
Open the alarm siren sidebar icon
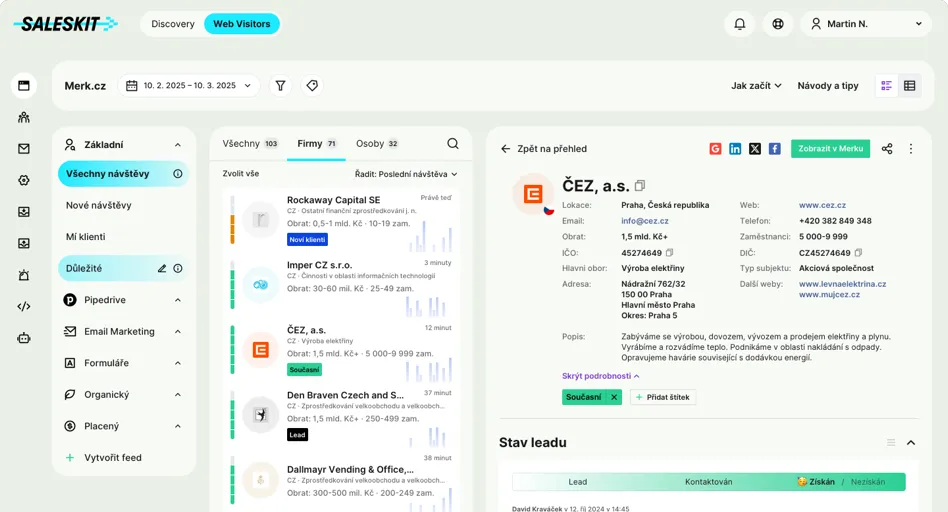pyautogui.click(x=24, y=275)
